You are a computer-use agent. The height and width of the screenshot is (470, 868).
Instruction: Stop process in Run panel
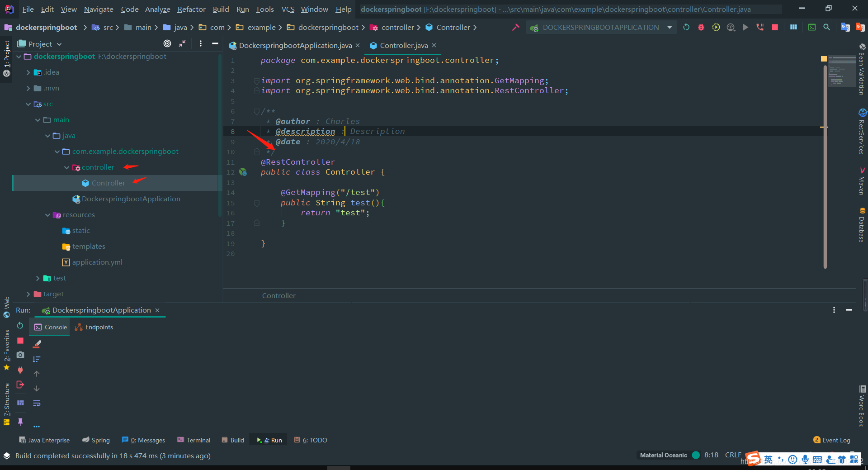click(20, 341)
